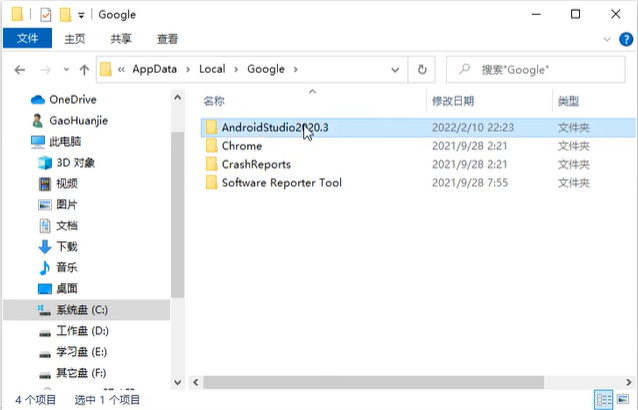Go forward with the right arrow
Image resolution: width=638 pixels, height=410 pixels.
[46, 70]
